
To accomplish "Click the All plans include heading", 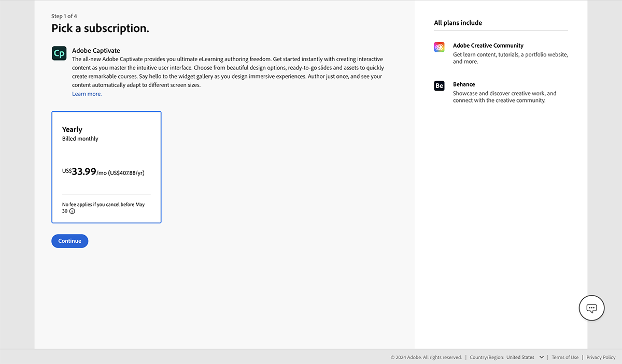I will 458,23.
